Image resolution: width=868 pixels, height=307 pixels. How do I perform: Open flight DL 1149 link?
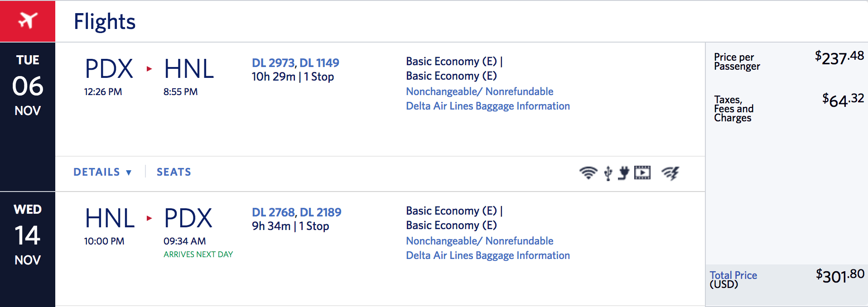(x=319, y=62)
